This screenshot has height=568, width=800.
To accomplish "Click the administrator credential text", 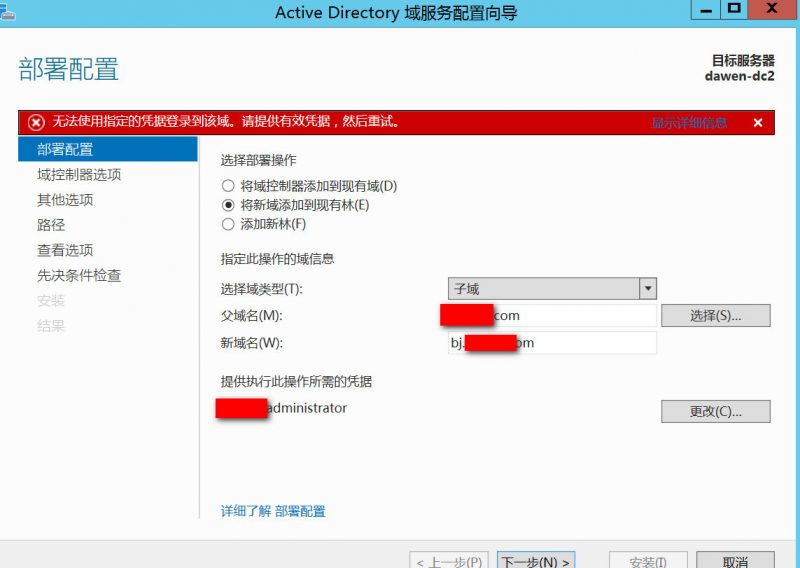I will 307,408.
